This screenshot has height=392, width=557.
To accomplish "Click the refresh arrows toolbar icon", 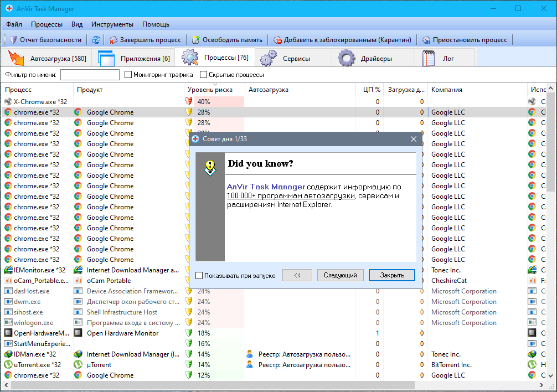I will click(x=96, y=40).
